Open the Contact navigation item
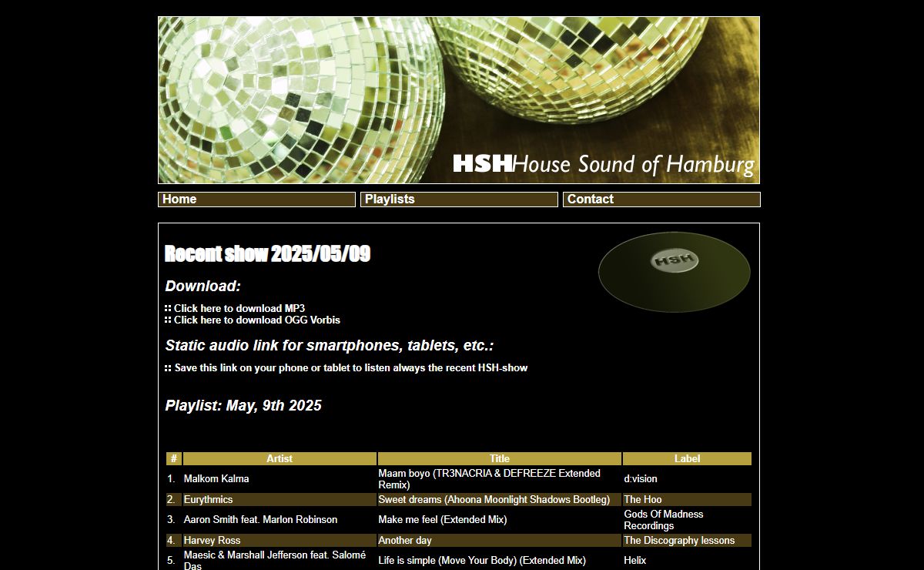 [661, 199]
